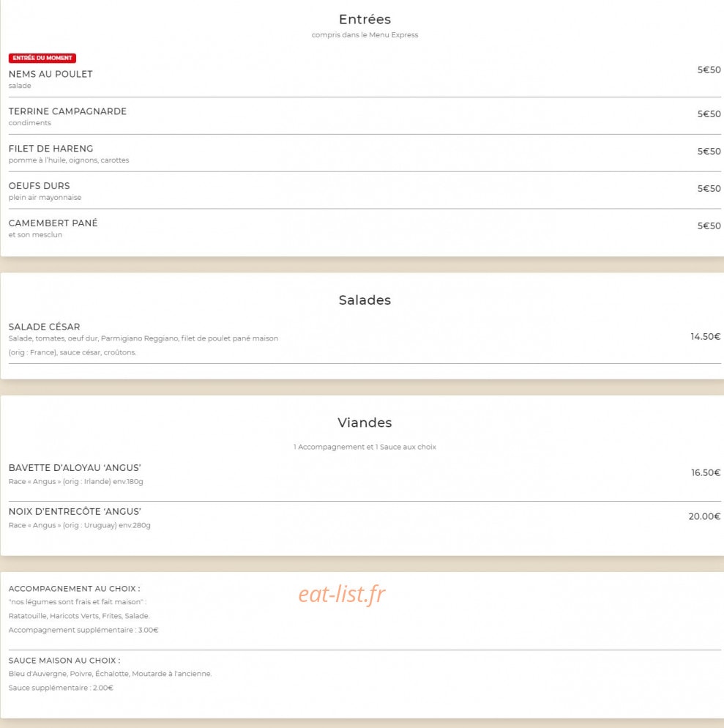Viewport: 724px width, 728px height.
Task: Click the Viandes section heading
Action: [365, 423]
